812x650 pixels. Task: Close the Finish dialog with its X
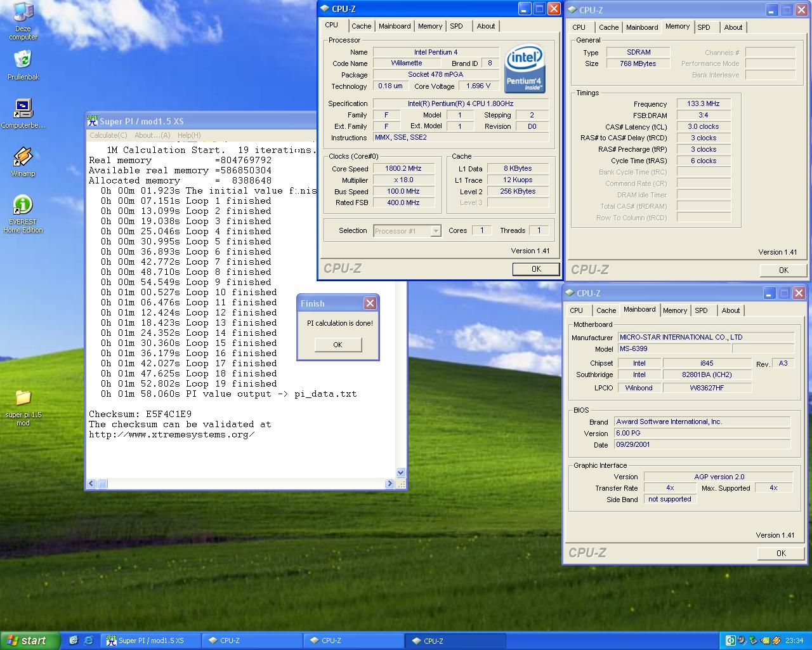point(370,303)
